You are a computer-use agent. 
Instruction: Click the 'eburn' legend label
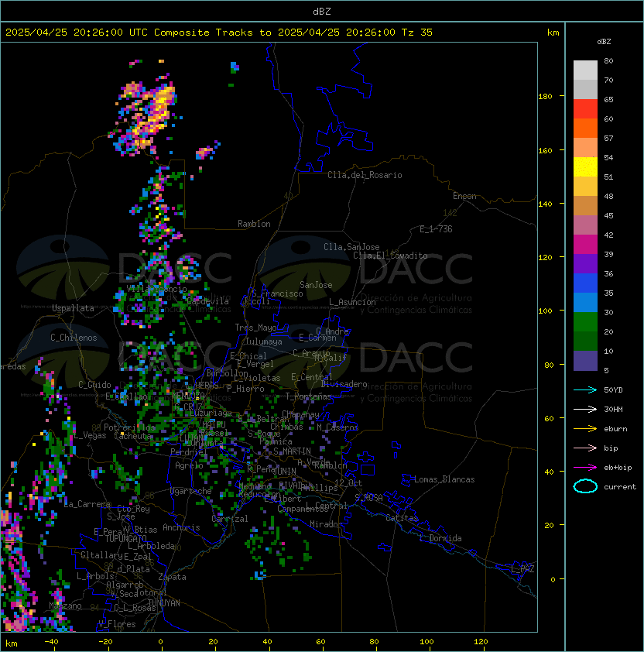(615, 429)
